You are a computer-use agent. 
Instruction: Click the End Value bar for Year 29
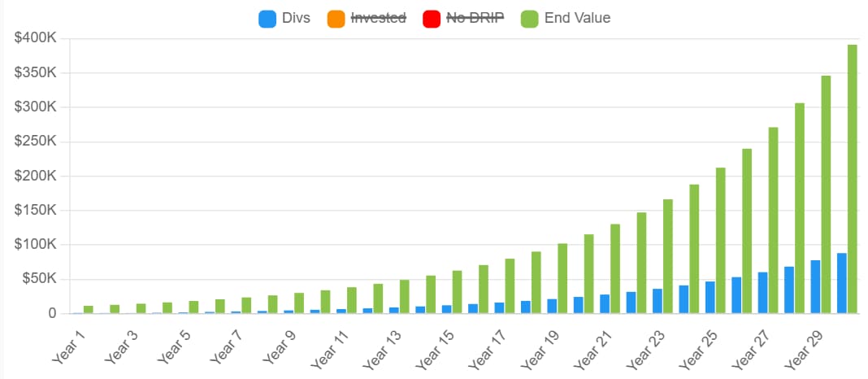click(x=826, y=194)
